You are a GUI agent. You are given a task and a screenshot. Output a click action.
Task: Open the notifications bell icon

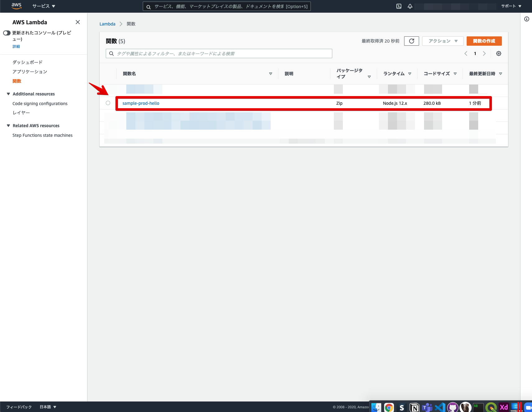tap(410, 6)
